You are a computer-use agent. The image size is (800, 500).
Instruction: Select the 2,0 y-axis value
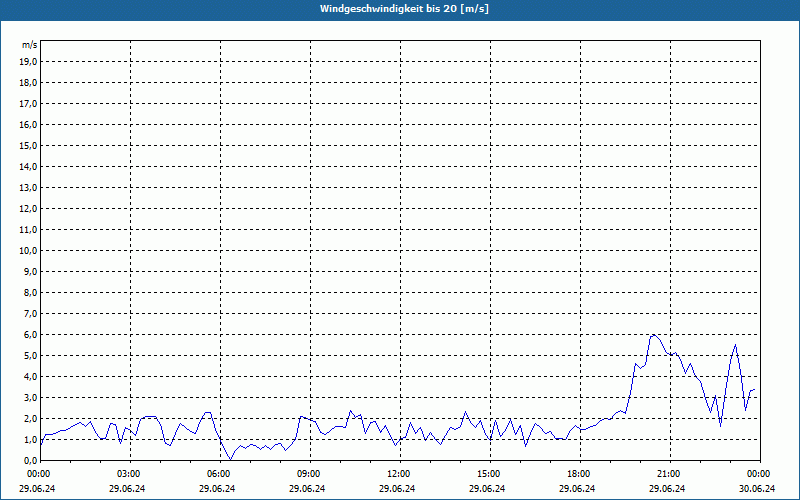31,418
